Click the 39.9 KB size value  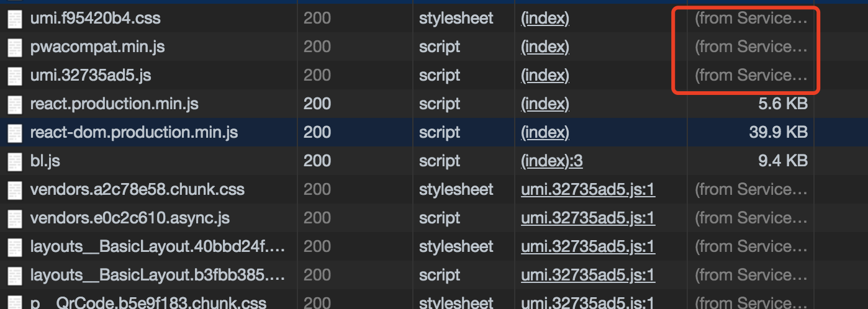(x=779, y=133)
